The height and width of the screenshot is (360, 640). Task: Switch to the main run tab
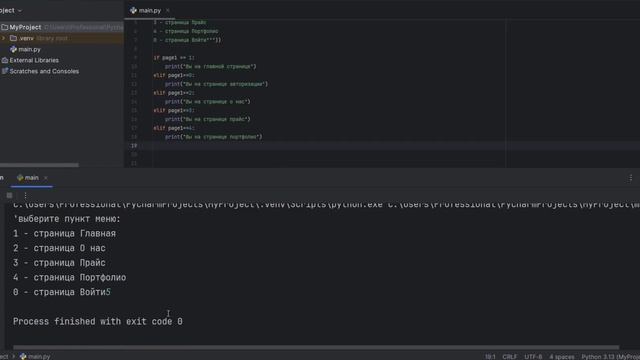pos(31,178)
